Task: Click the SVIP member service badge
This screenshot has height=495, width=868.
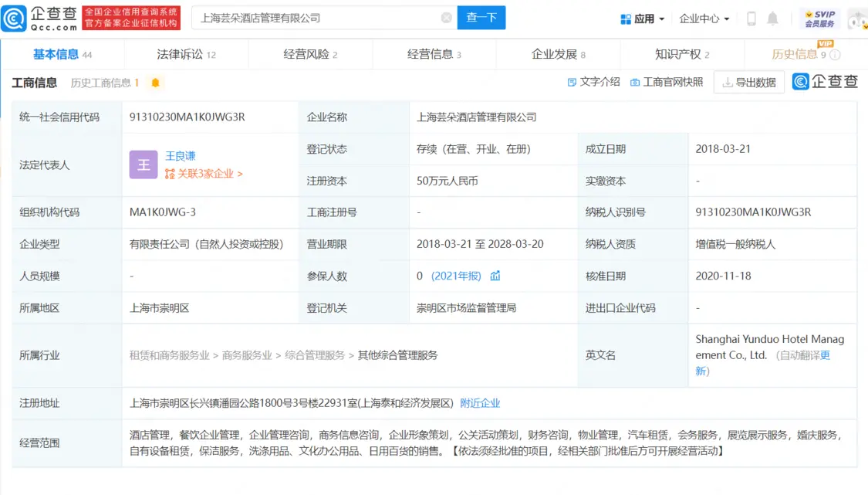Action: [820, 19]
